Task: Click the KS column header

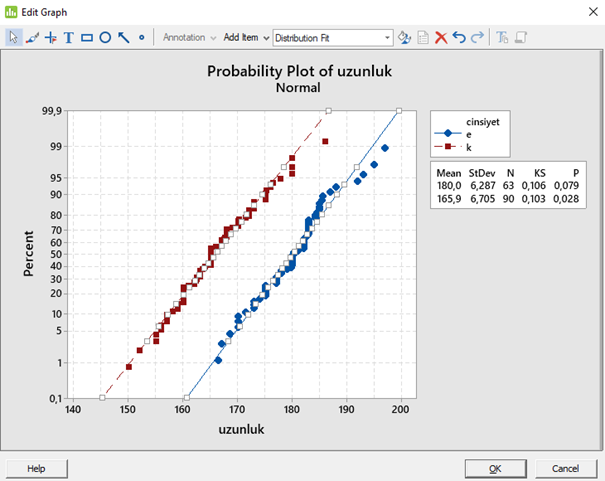Action: (x=539, y=173)
